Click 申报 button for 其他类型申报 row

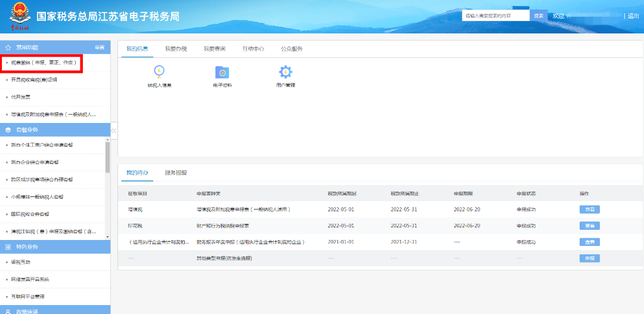(x=589, y=258)
